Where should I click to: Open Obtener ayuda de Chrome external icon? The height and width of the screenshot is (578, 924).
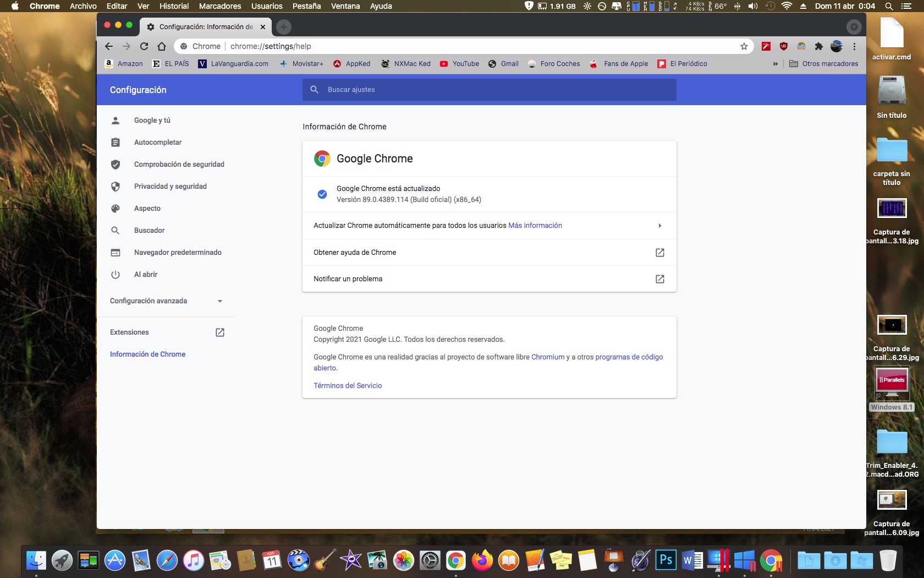(660, 253)
